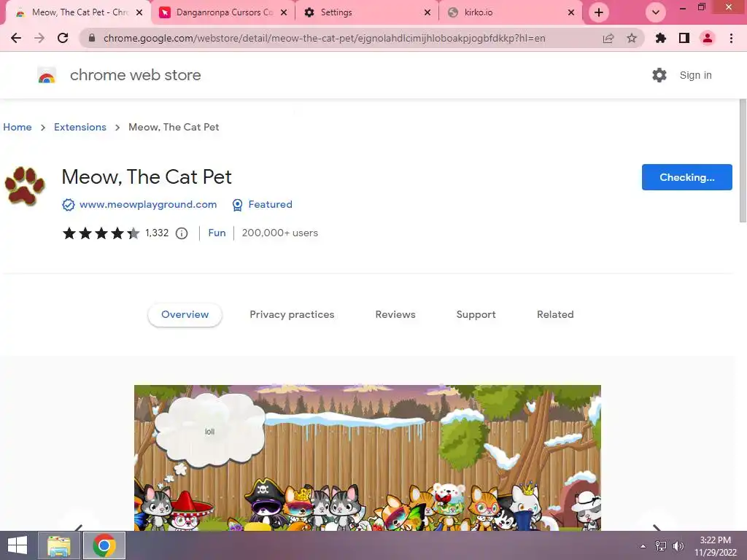Go to Extensions breadcrumb
The image size is (747, 560).
pos(80,127)
